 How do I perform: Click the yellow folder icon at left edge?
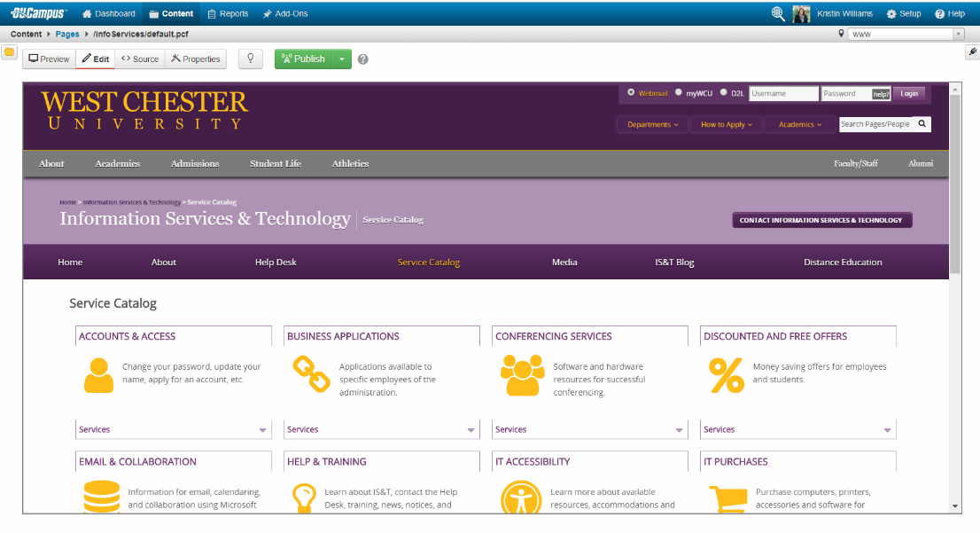click(x=10, y=52)
